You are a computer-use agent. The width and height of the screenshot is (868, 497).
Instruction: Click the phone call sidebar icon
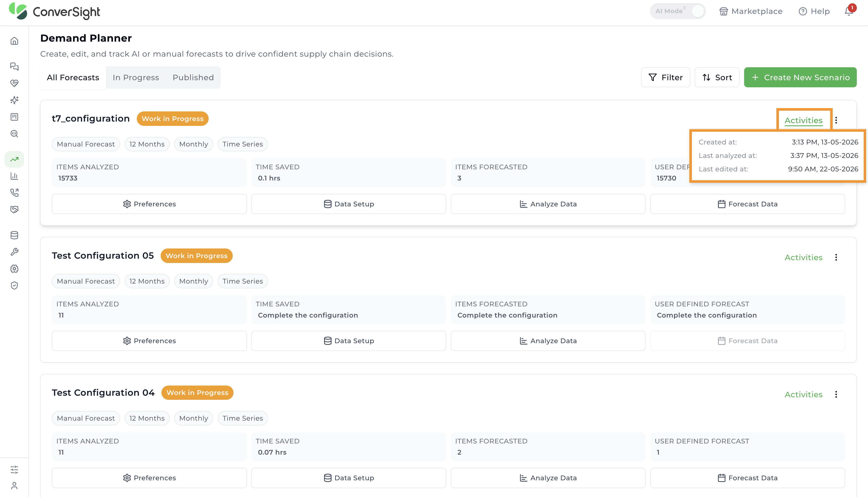(14, 193)
